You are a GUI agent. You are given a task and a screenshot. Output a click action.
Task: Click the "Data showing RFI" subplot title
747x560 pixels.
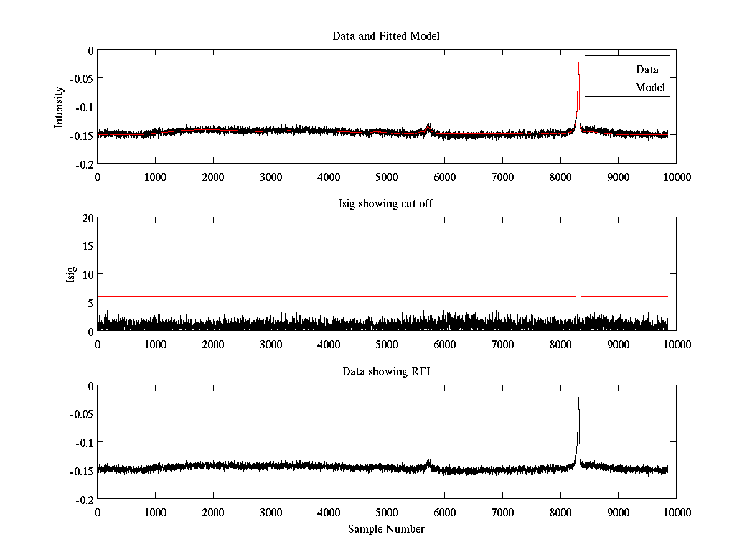tap(386, 371)
